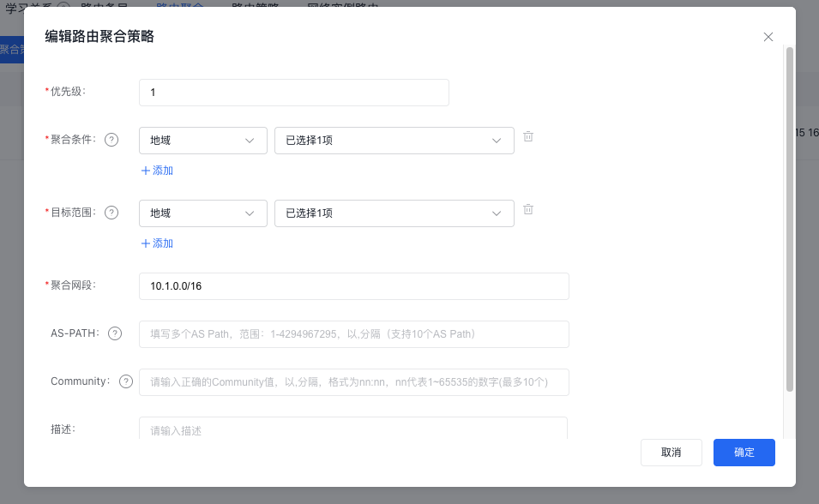Open the 聚合条件 value dropdown showing 已选择1项

click(x=394, y=141)
